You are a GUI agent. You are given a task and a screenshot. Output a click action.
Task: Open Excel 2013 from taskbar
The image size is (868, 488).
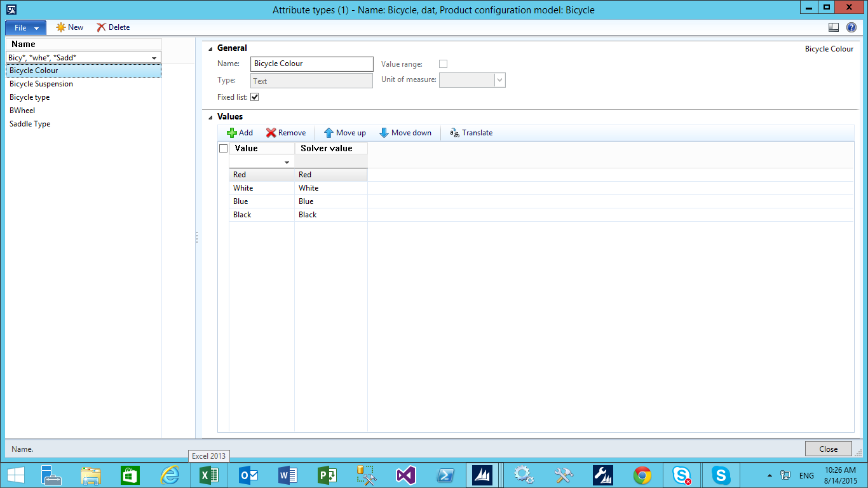[209, 475]
